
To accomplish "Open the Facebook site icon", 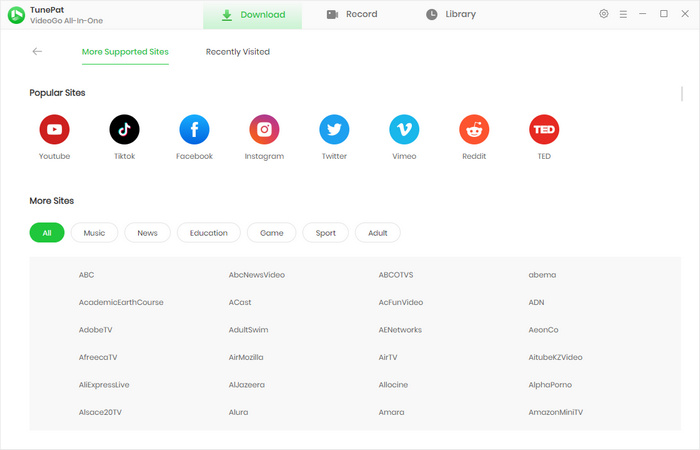I will click(194, 129).
